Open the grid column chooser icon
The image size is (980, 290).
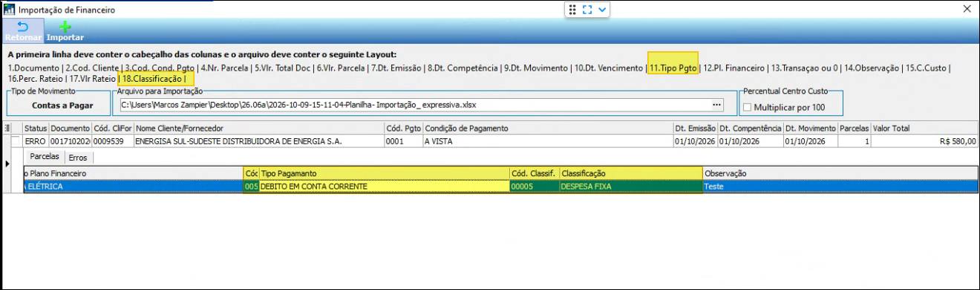point(7,129)
